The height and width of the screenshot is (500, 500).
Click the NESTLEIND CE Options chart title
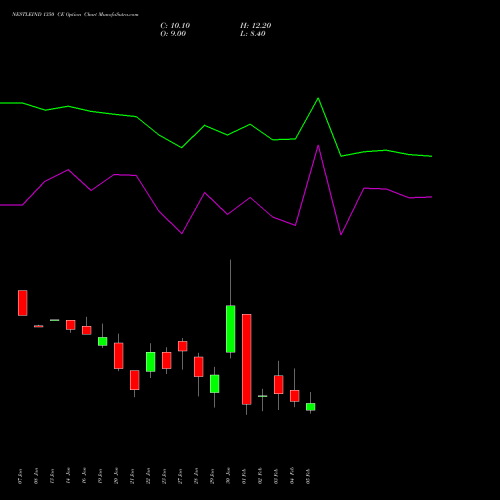(x=75, y=14)
